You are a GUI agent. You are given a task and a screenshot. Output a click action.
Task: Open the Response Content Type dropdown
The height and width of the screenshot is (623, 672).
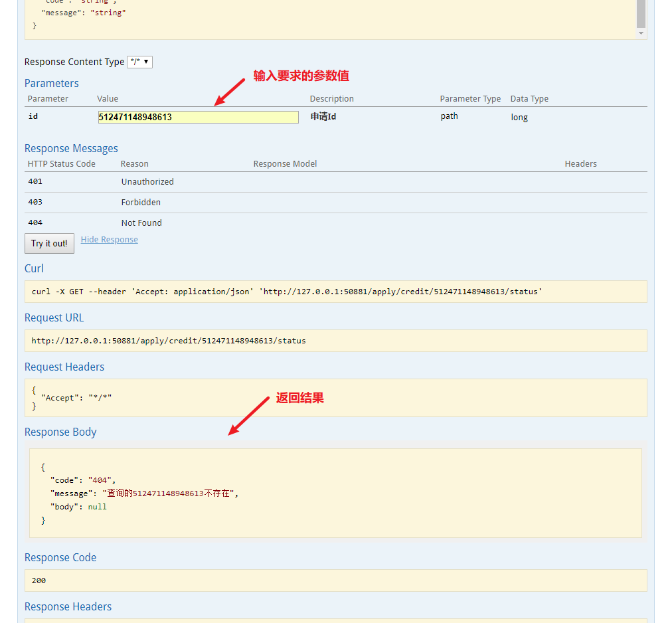(139, 62)
